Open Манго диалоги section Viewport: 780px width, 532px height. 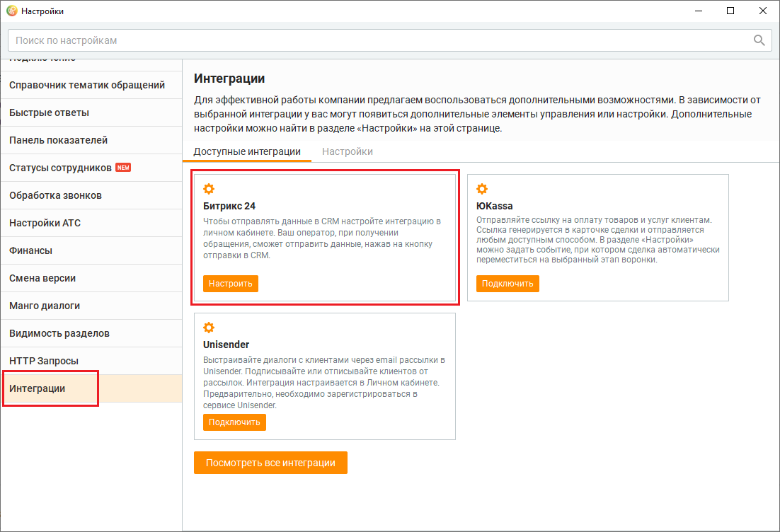tap(91, 306)
